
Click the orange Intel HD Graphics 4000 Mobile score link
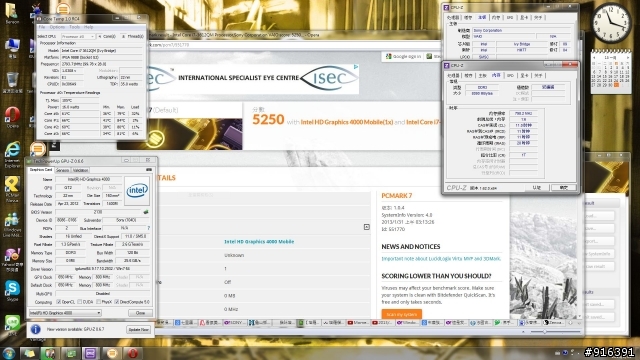(347, 122)
